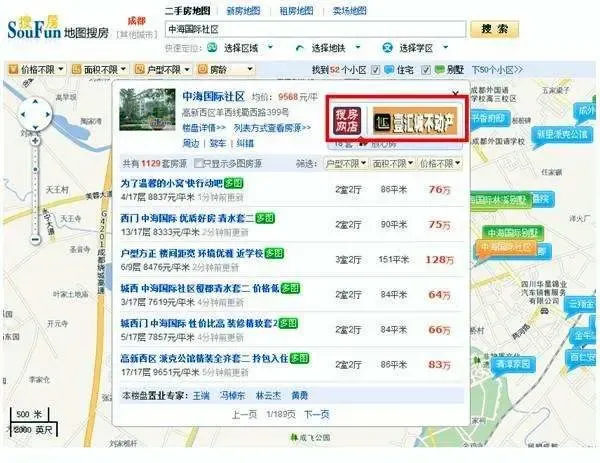Screen dimensions: 600x463
Task: Open listing 西门 中海国际 优质好房 清水套二
Action: [187, 218]
